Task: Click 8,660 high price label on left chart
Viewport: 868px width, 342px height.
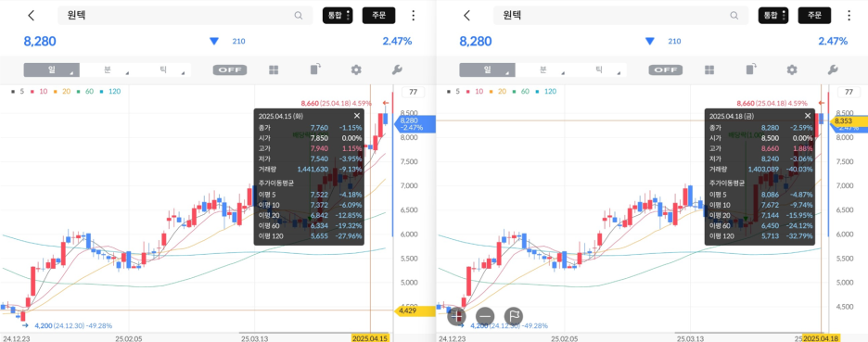Action: [x=338, y=103]
